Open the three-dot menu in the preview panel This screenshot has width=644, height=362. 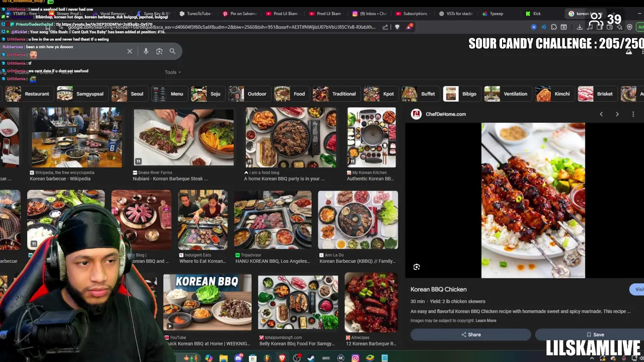pyautogui.click(x=633, y=114)
